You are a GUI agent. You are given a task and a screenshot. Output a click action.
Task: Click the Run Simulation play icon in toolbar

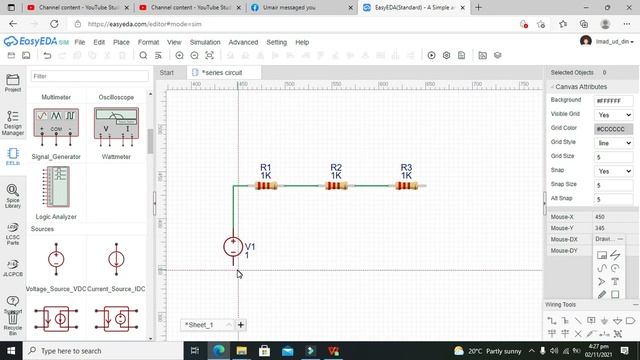[431, 56]
